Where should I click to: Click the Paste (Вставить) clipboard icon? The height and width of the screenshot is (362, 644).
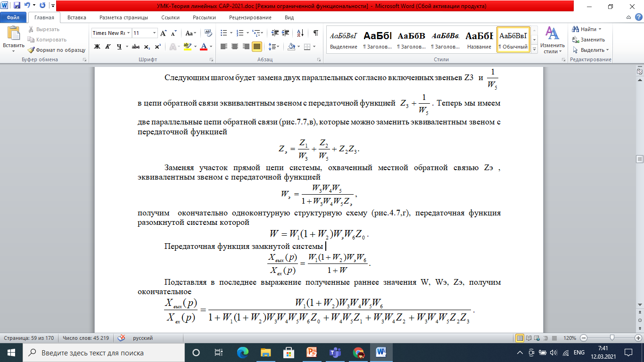click(x=13, y=33)
